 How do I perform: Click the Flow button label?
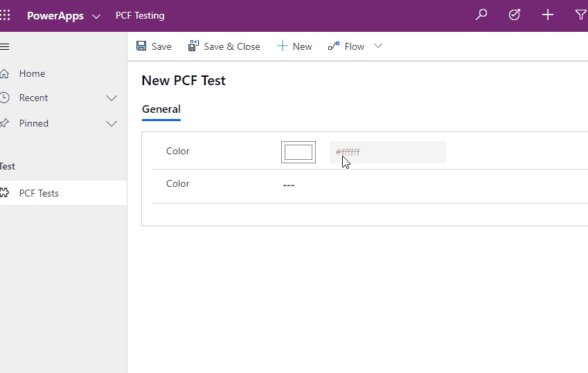[x=355, y=46]
